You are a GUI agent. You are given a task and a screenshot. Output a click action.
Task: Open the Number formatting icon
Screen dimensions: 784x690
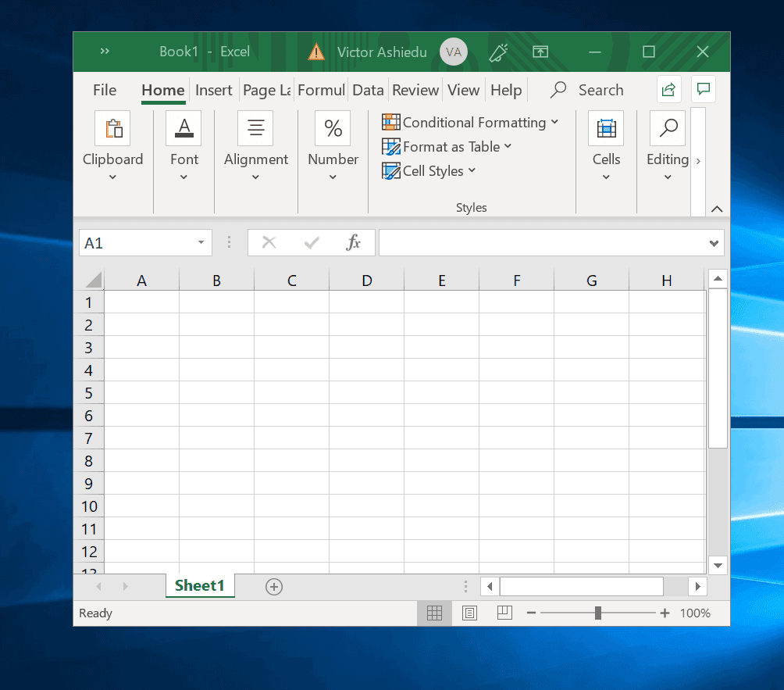pos(332,127)
